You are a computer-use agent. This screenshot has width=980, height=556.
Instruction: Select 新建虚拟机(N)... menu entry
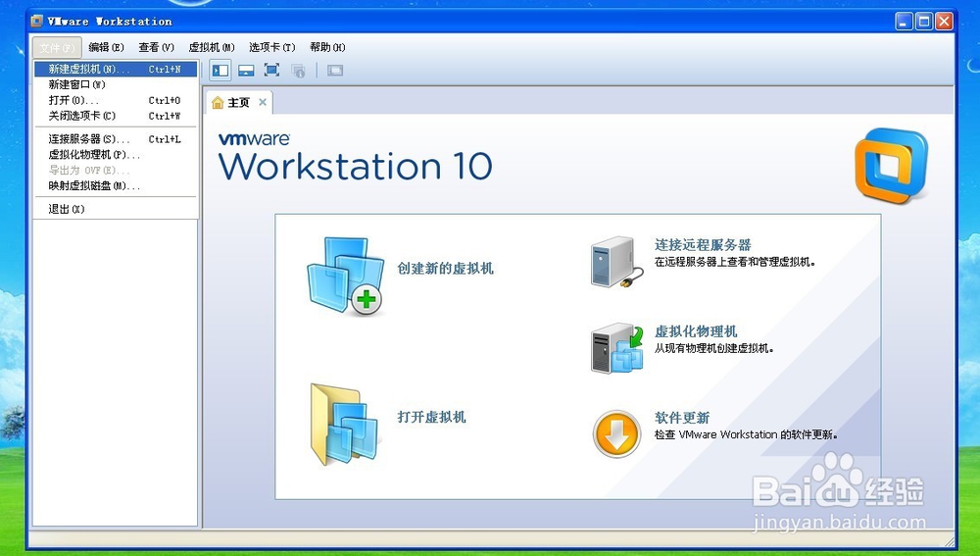116,69
